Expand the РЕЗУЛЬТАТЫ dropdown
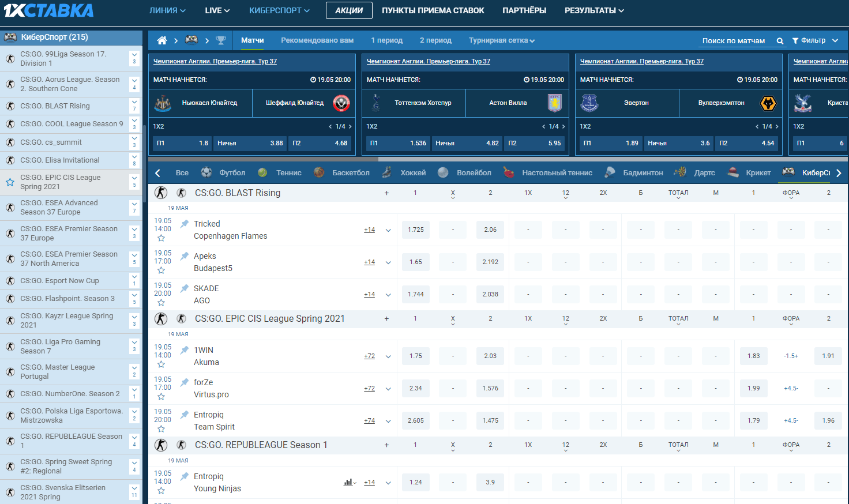Screen dimensions: 849x504 (x=594, y=10)
